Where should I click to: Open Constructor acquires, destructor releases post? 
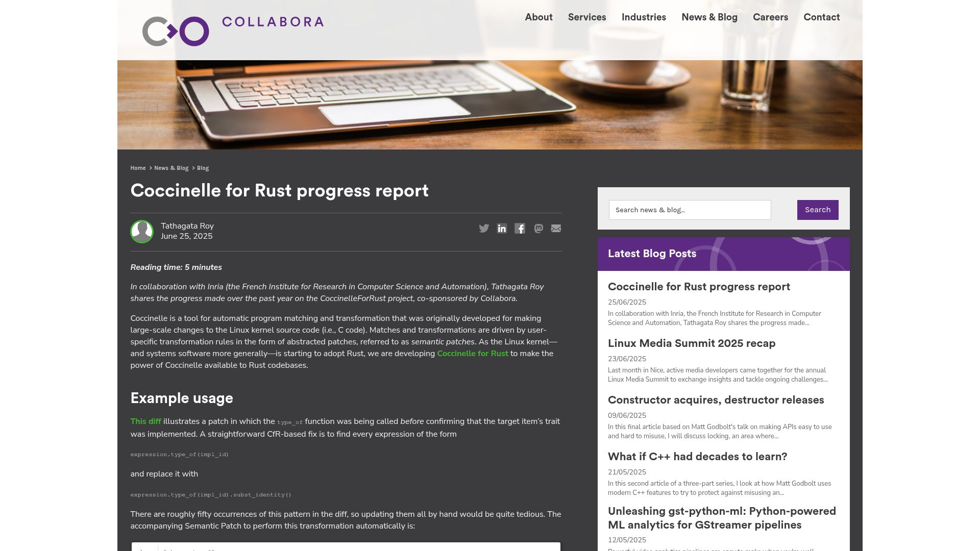click(716, 400)
